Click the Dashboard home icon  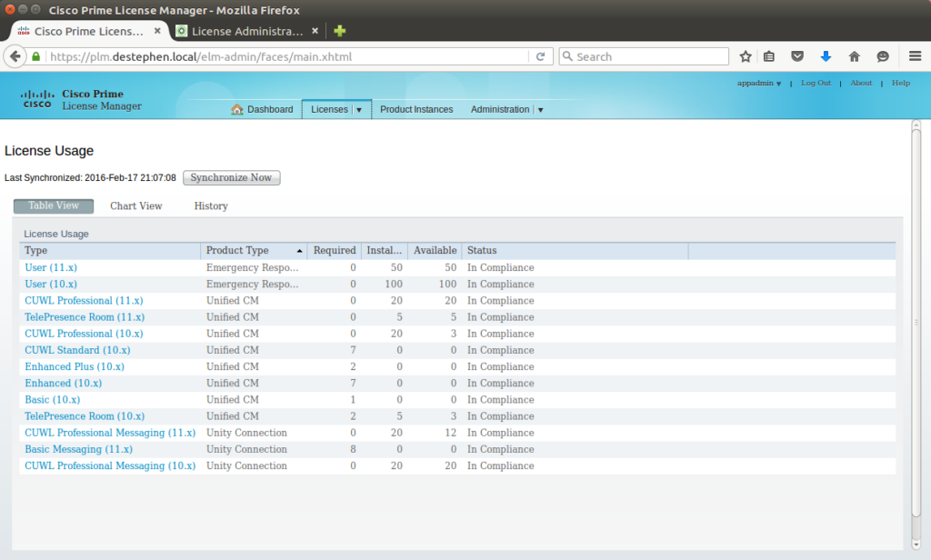(x=237, y=109)
